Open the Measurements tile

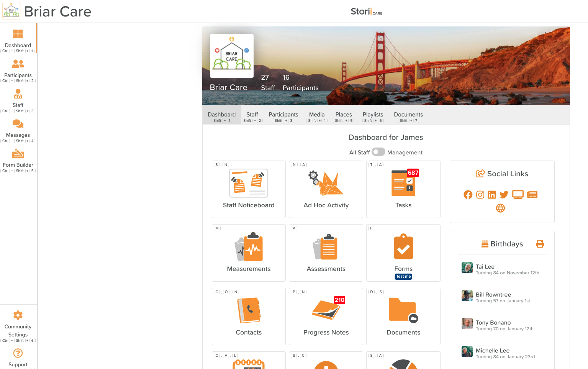(249, 253)
